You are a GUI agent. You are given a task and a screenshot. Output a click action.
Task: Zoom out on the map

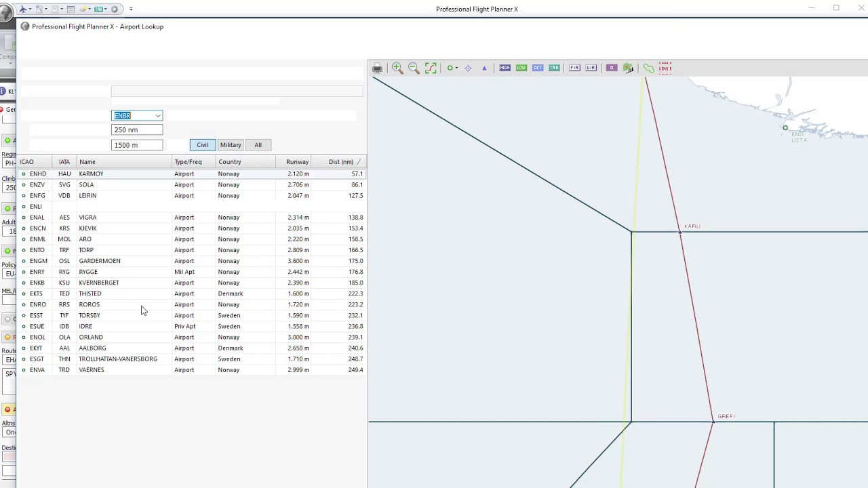(414, 68)
